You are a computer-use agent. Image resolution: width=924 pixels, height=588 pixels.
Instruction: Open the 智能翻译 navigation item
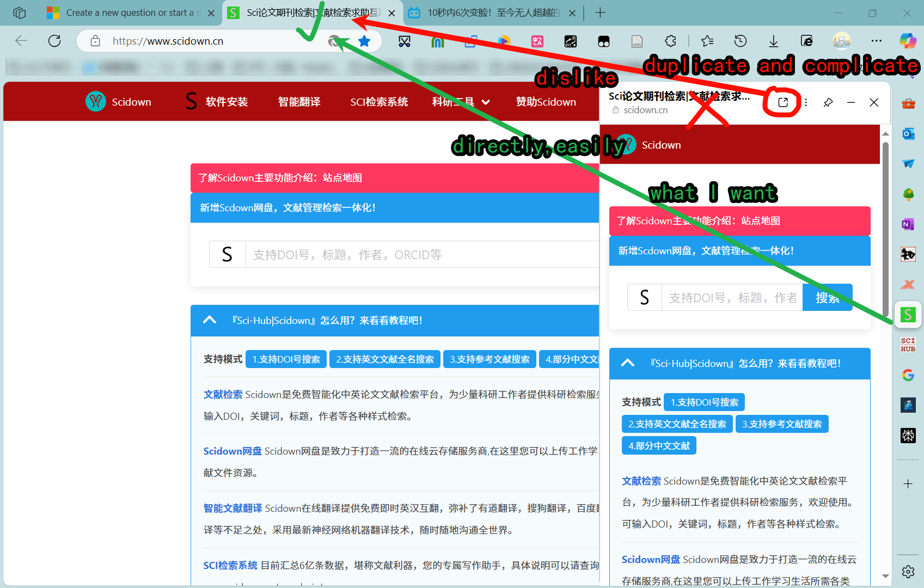point(299,102)
